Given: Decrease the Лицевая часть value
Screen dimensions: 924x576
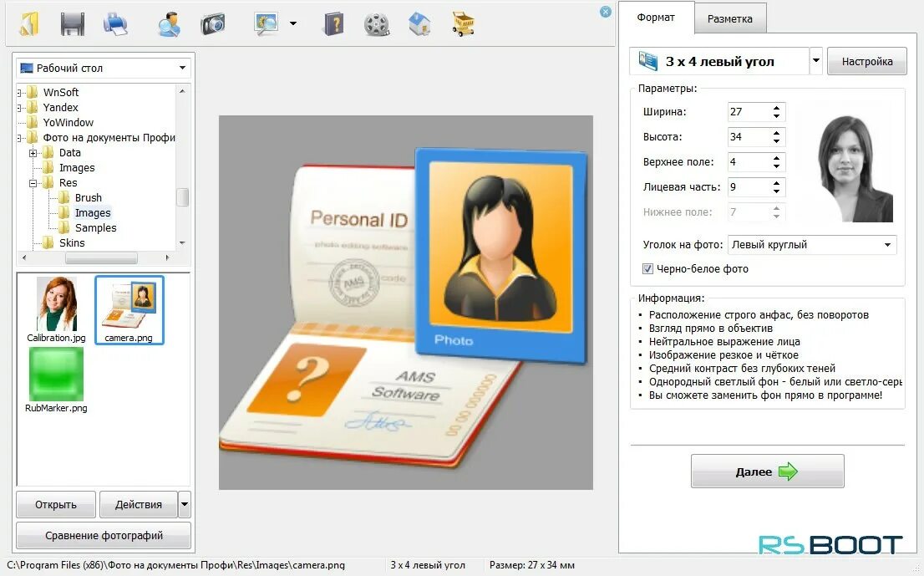Looking at the screenshot, I should [777, 191].
